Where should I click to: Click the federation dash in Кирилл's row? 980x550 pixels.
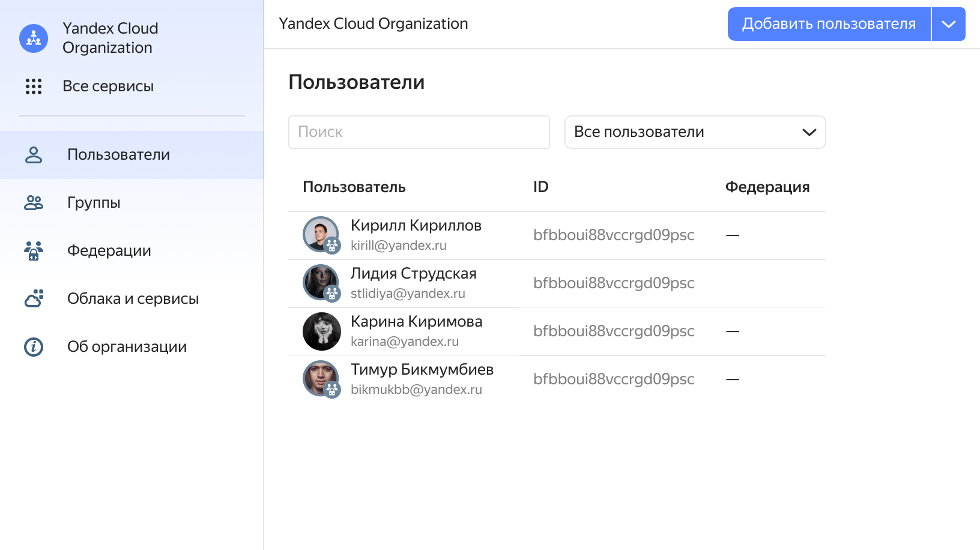tap(733, 235)
